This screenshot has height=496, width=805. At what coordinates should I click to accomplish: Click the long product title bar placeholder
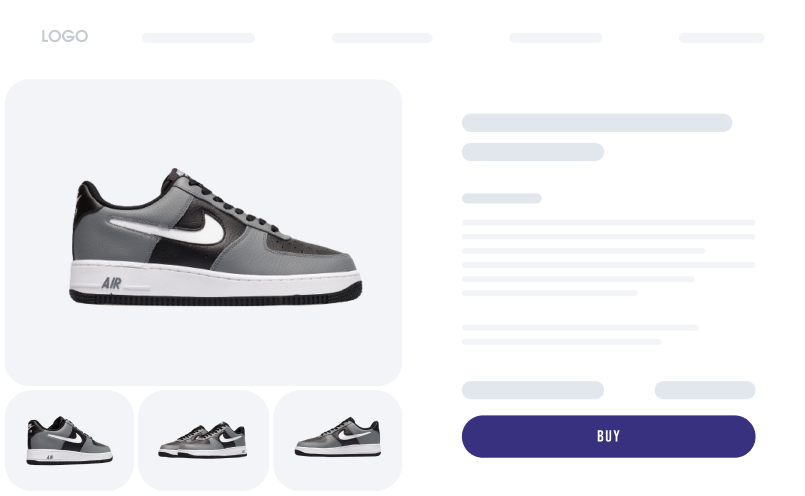pyautogui.click(x=597, y=123)
